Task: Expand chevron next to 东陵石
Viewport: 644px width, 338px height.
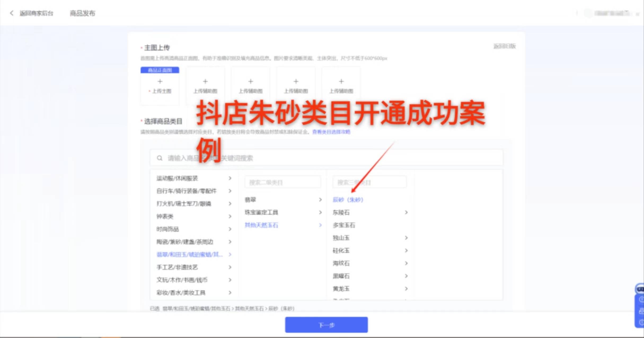Action: click(406, 212)
